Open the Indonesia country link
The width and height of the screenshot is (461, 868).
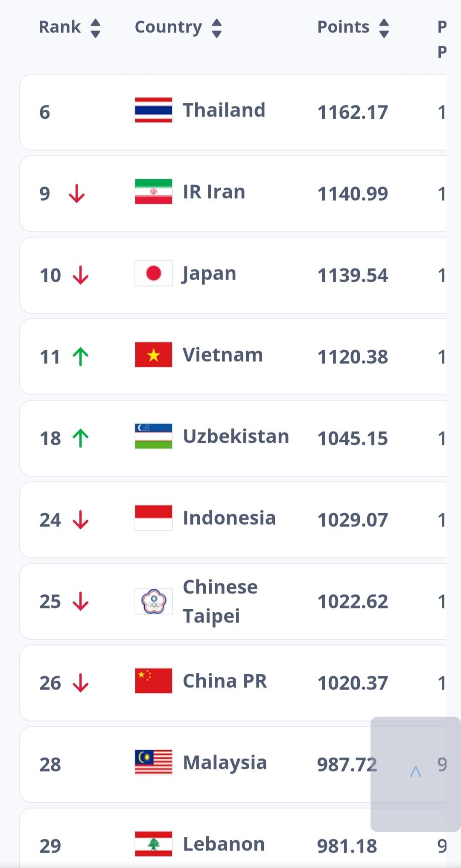229,518
